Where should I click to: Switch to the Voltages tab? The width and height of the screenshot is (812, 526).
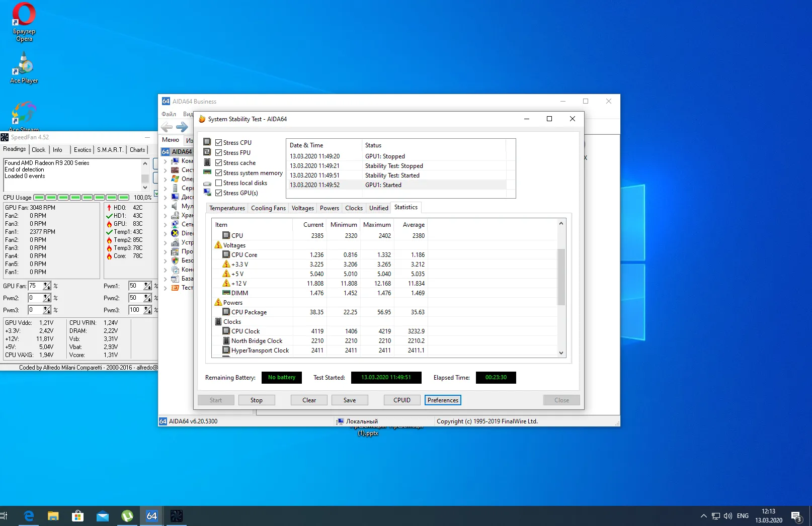302,208
